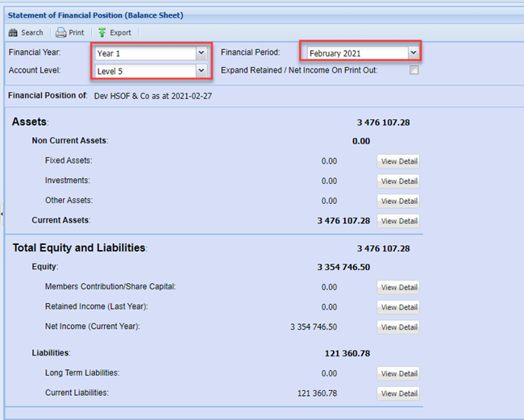Screen dimensions: 524x420
Task: Expand the Account Level dropdown
Action: coord(201,71)
